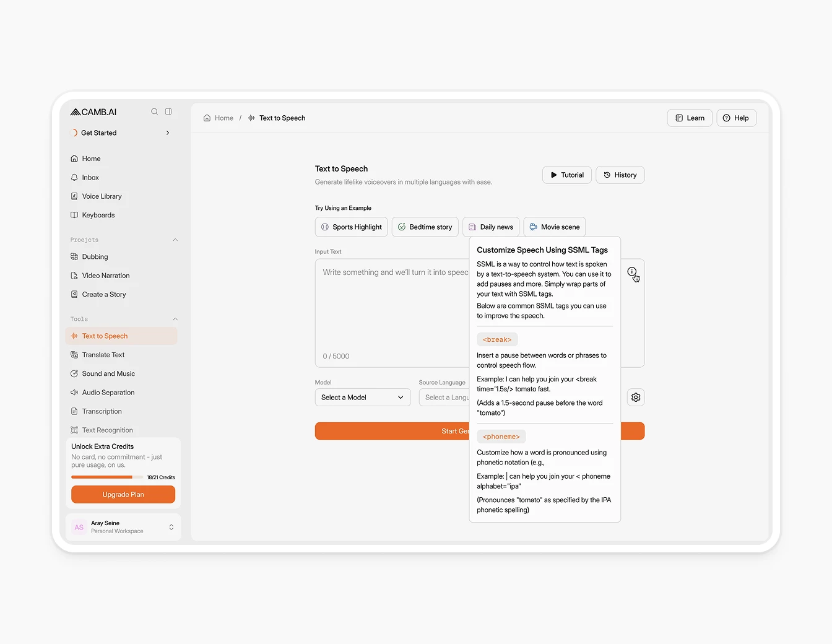
Task: Click Home in the breadcrumb
Action: 223,118
